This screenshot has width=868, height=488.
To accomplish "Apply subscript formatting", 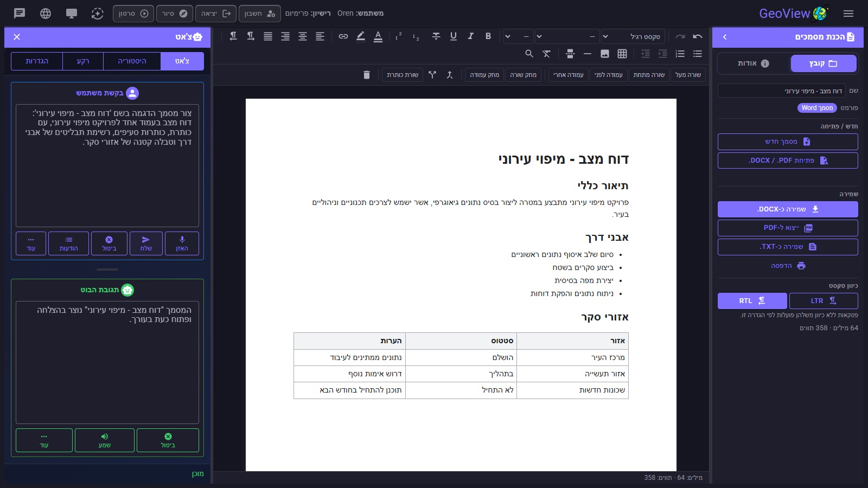I will pyautogui.click(x=416, y=36).
